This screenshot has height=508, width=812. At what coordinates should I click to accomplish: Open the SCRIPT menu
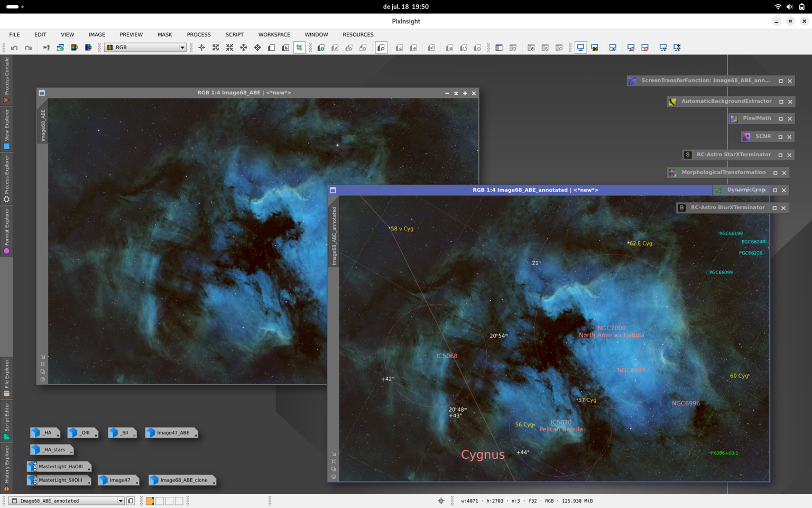(235, 34)
